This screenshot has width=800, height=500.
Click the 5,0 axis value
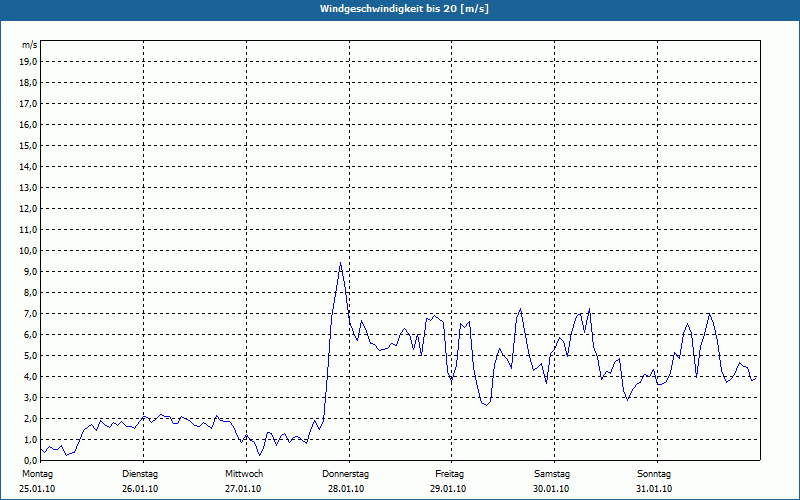pos(30,356)
